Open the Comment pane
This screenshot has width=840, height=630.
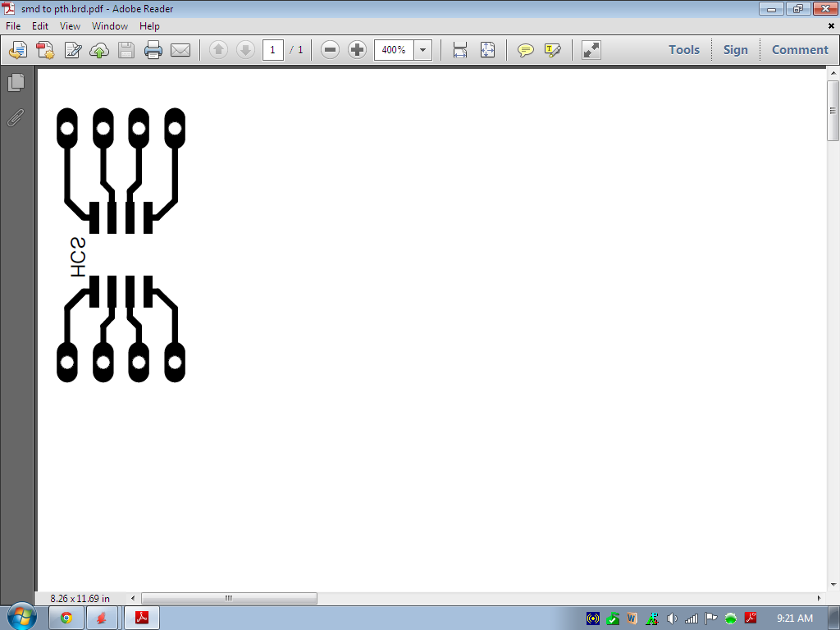pos(800,50)
